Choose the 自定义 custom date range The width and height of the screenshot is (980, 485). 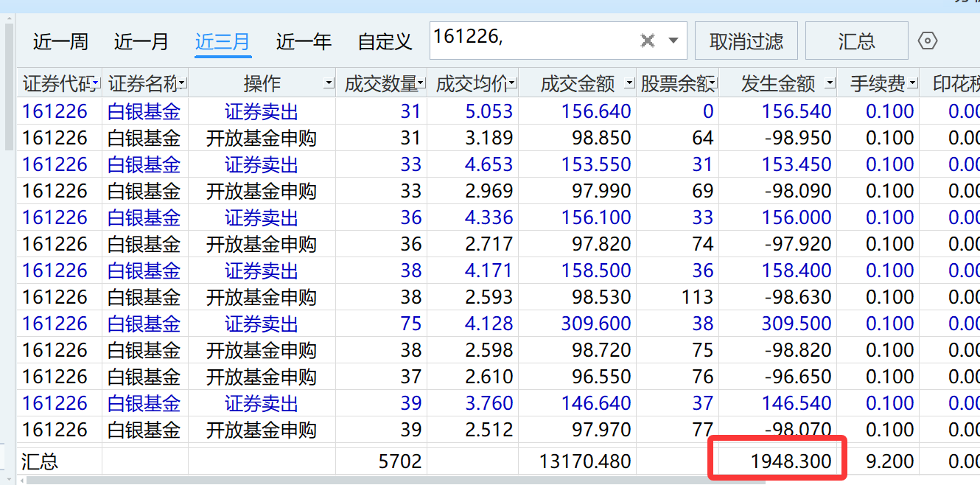pos(385,42)
